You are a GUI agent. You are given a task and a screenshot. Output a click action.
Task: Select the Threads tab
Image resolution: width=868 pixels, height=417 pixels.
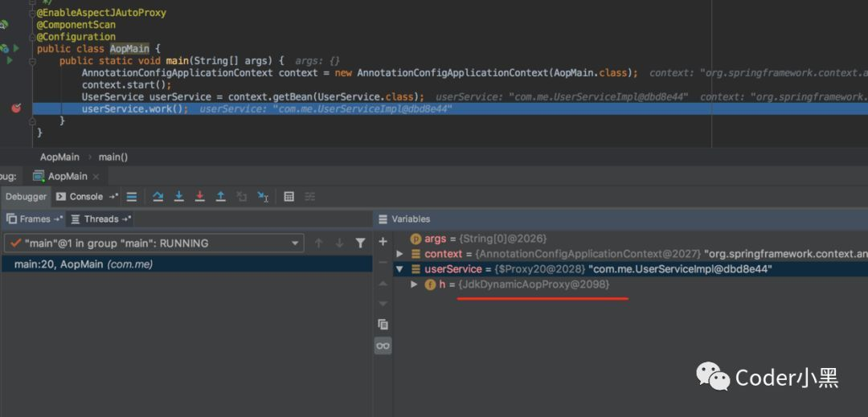[100, 219]
